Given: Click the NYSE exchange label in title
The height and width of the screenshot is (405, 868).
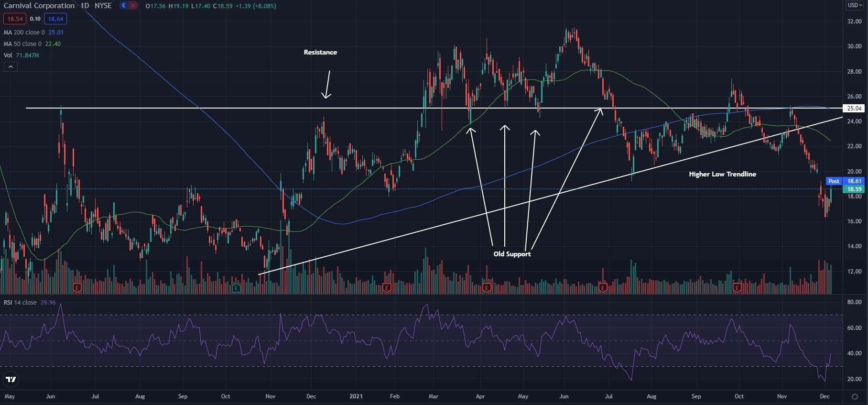Looking at the screenshot, I should point(103,6).
